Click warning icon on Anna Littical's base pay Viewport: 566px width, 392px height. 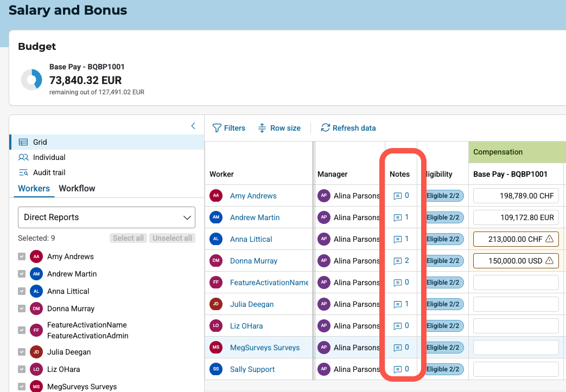click(x=549, y=239)
